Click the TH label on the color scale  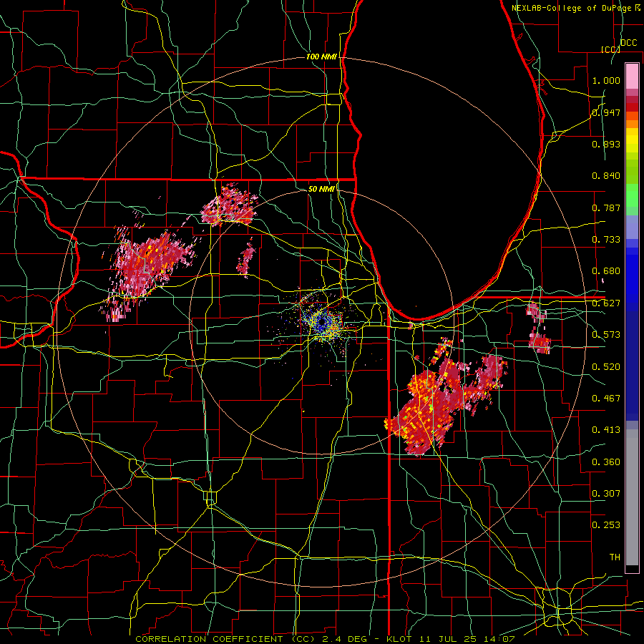[x=615, y=557]
